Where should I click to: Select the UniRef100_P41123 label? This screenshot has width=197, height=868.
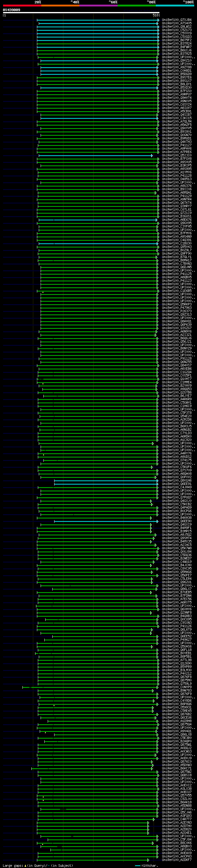coord(177,281)
